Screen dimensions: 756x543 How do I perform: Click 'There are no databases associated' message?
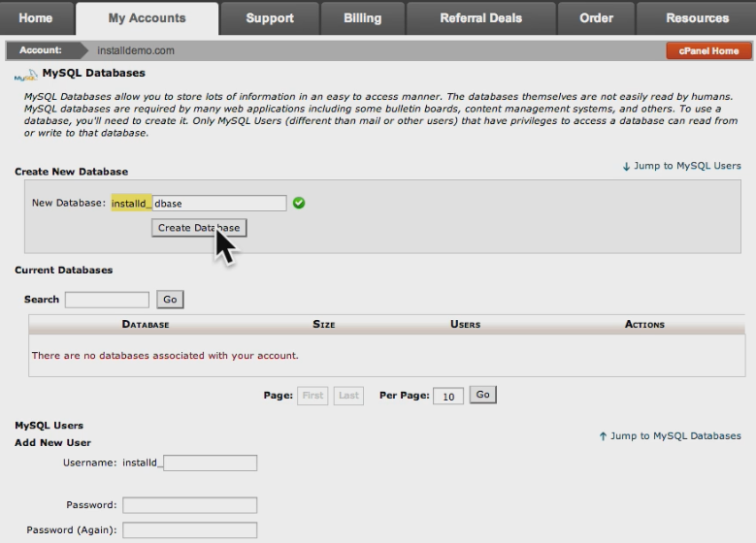[x=165, y=356]
